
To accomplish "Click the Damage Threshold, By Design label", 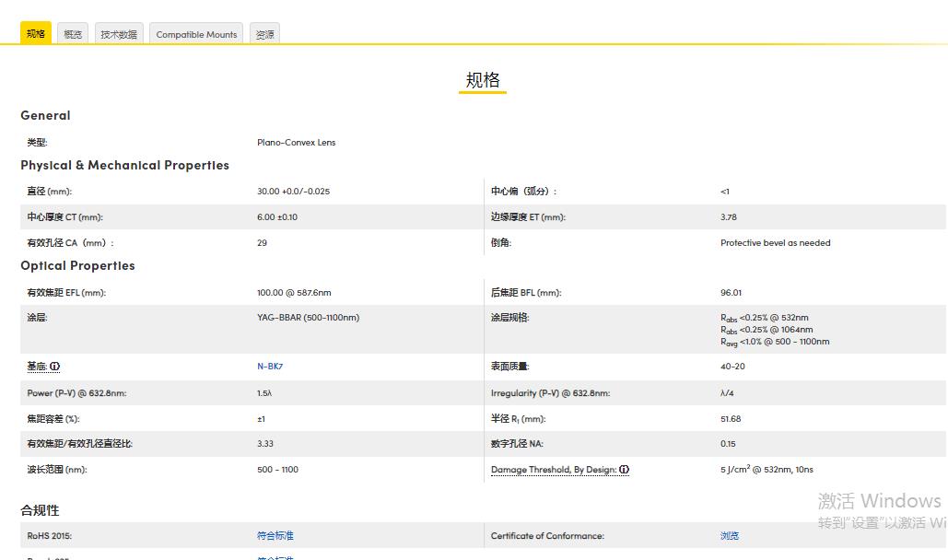I will 553,470.
